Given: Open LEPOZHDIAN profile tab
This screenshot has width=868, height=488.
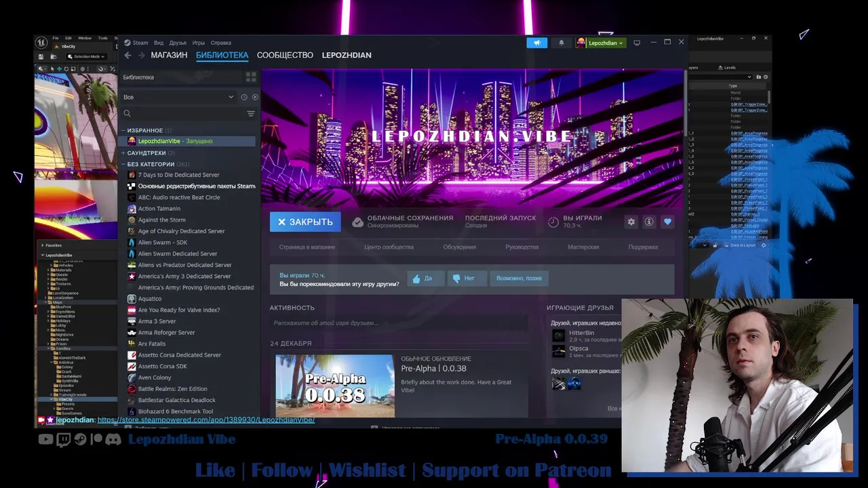Looking at the screenshot, I should (x=347, y=55).
